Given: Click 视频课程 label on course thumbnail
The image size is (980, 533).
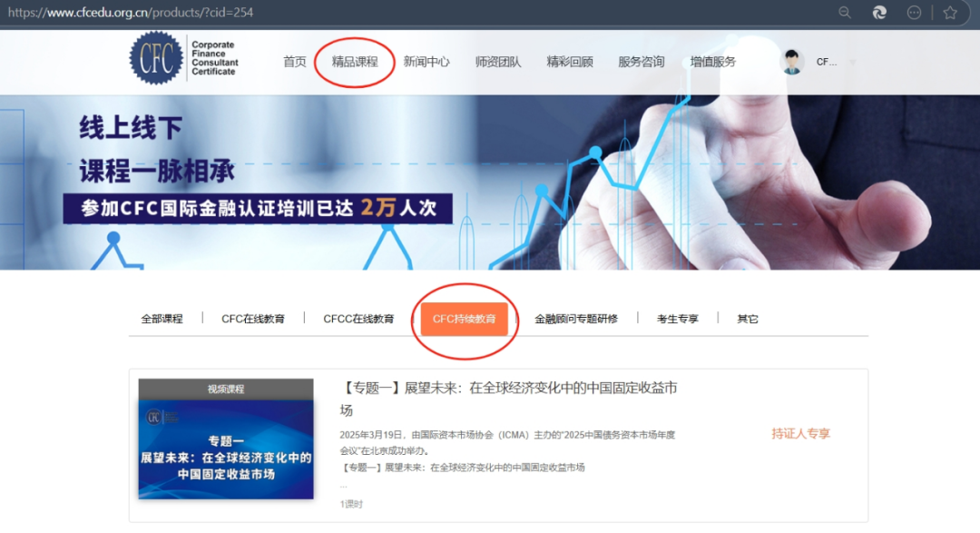Looking at the screenshot, I should [x=226, y=390].
